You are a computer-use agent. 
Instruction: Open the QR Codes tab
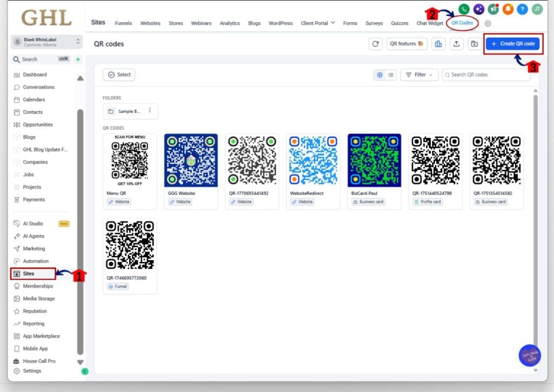click(x=462, y=23)
